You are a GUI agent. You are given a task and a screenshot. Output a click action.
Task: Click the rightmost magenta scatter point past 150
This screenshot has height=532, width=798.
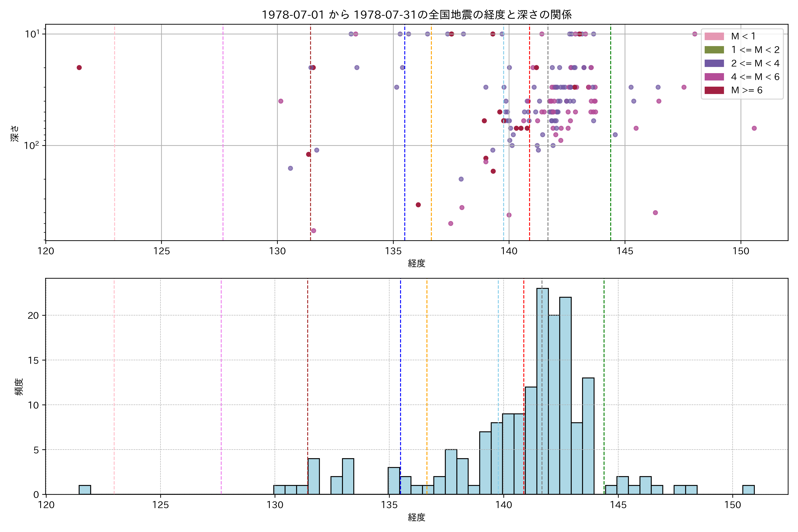(754, 128)
